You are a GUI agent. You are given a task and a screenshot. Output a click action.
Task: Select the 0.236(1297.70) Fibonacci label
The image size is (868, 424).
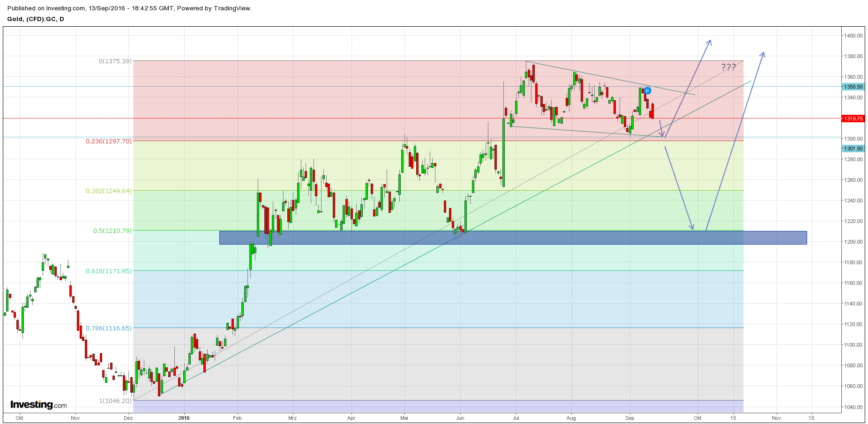click(x=109, y=141)
